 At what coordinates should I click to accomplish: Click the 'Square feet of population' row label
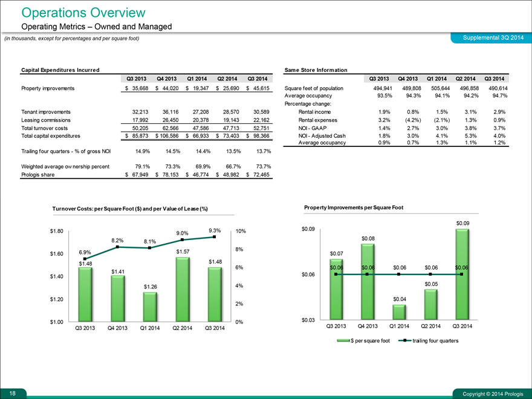click(314, 88)
